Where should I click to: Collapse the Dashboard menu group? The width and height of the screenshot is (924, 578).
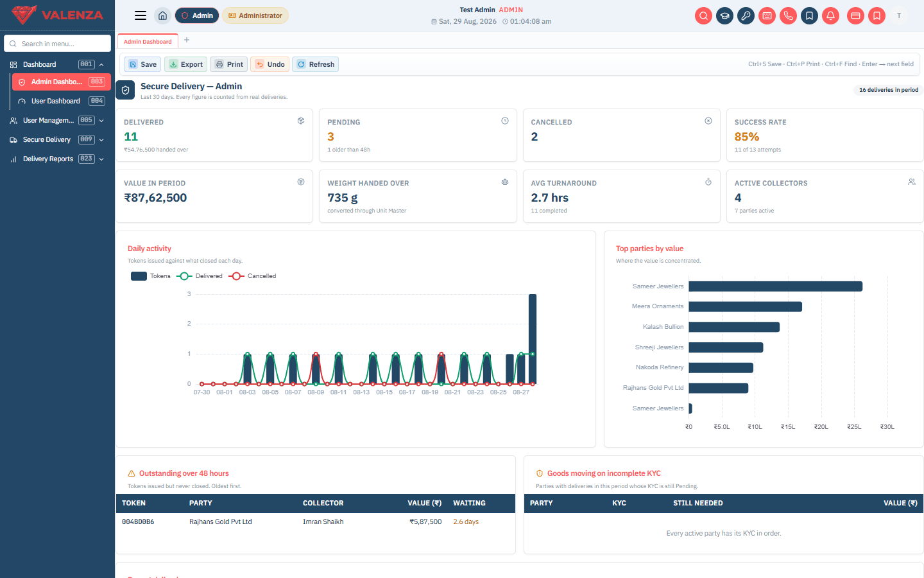[x=57, y=64]
